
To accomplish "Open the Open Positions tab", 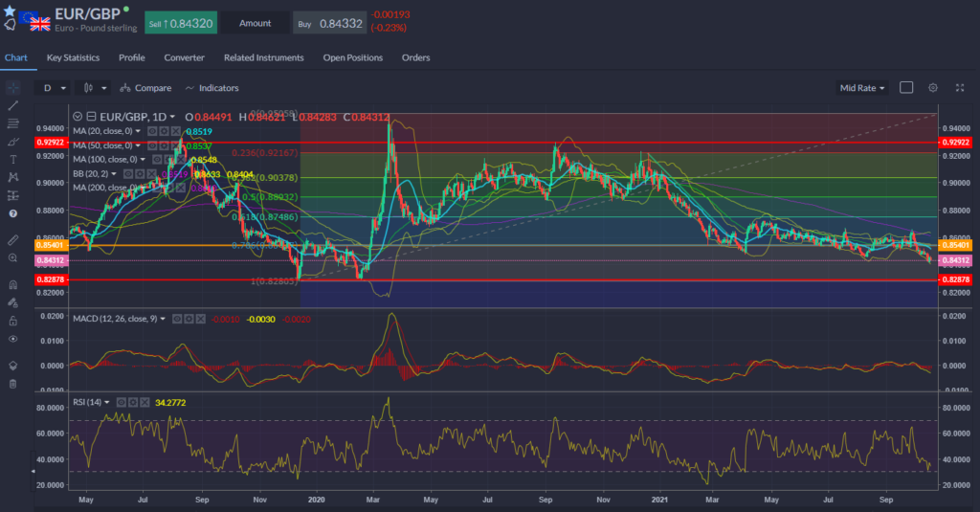I will click(x=352, y=57).
